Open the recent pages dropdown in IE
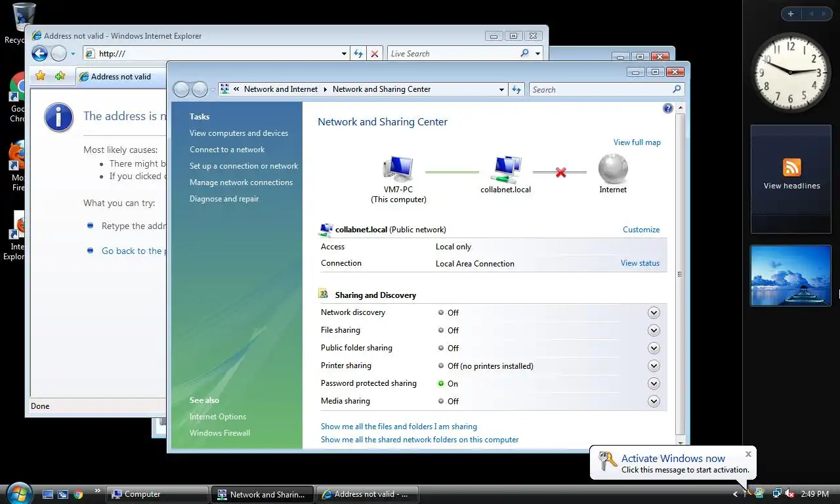 click(73, 54)
